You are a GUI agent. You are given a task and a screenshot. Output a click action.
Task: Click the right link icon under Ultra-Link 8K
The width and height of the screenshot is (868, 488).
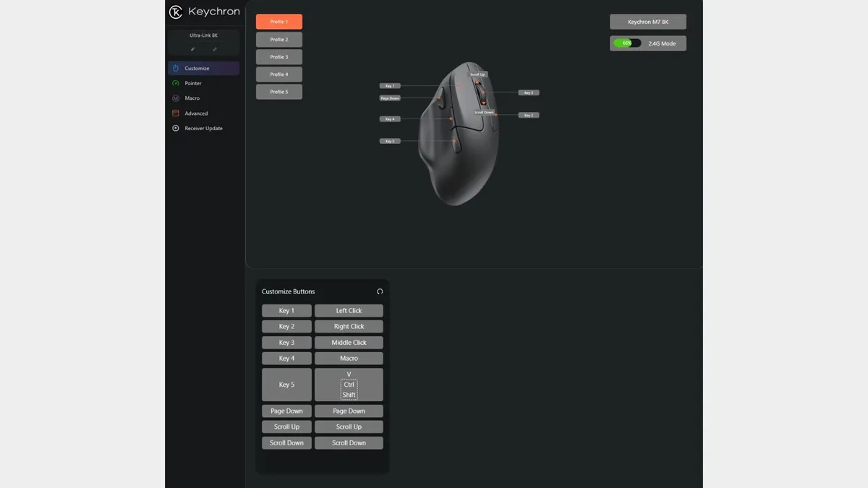pos(215,49)
